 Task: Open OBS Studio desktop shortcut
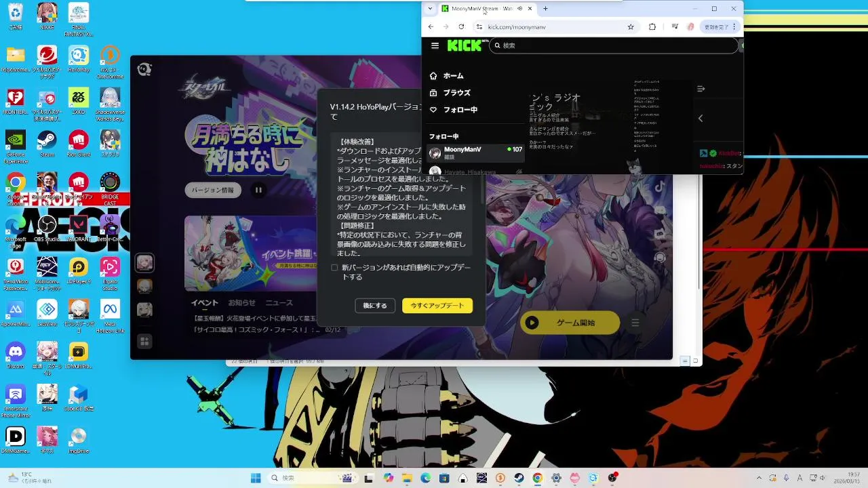[x=47, y=228]
